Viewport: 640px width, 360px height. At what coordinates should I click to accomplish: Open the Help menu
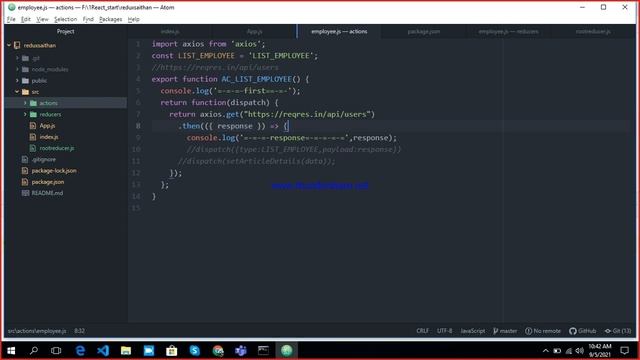pos(133,19)
